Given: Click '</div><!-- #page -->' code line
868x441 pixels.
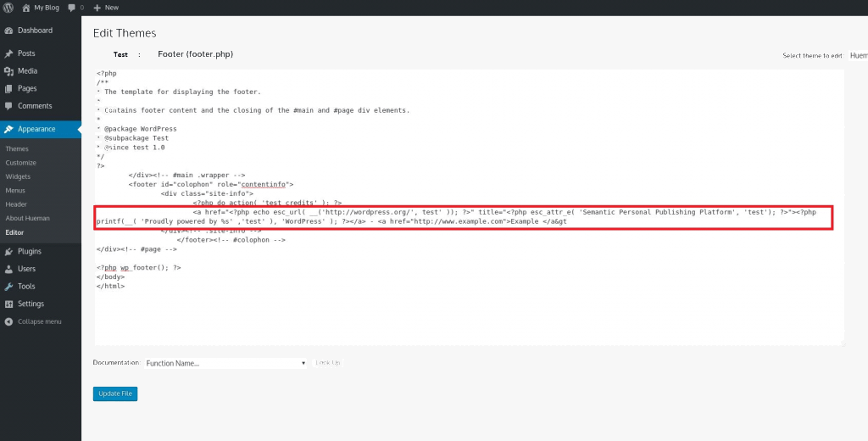Looking at the screenshot, I should point(136,249).
